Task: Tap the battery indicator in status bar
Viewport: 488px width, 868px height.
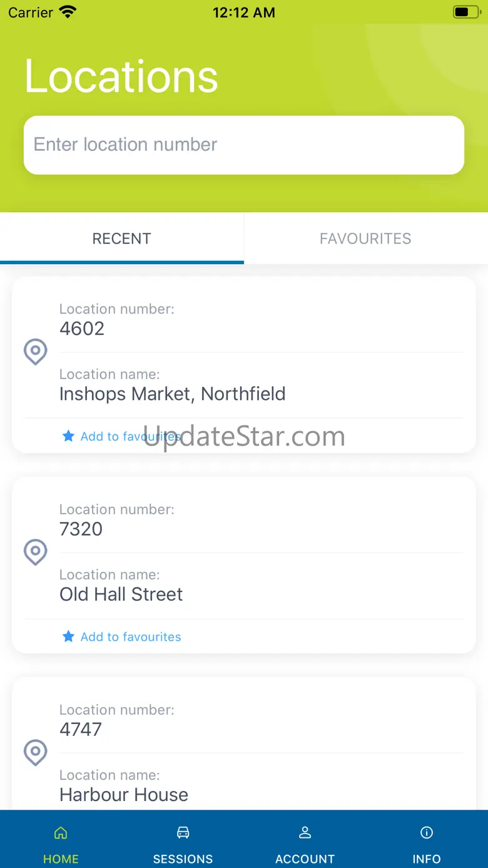Action: click(465, 12)
